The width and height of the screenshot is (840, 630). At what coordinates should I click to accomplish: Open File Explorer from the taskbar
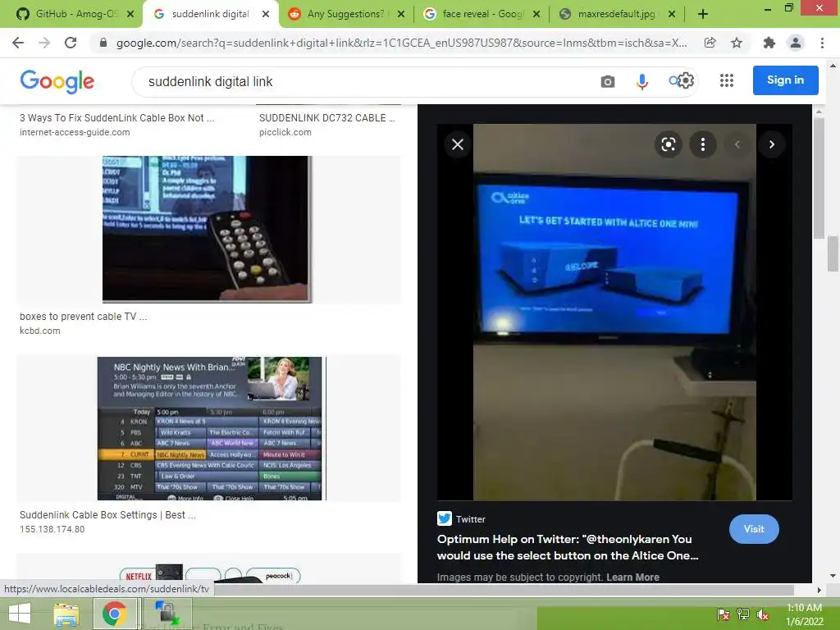pos(66,614)
